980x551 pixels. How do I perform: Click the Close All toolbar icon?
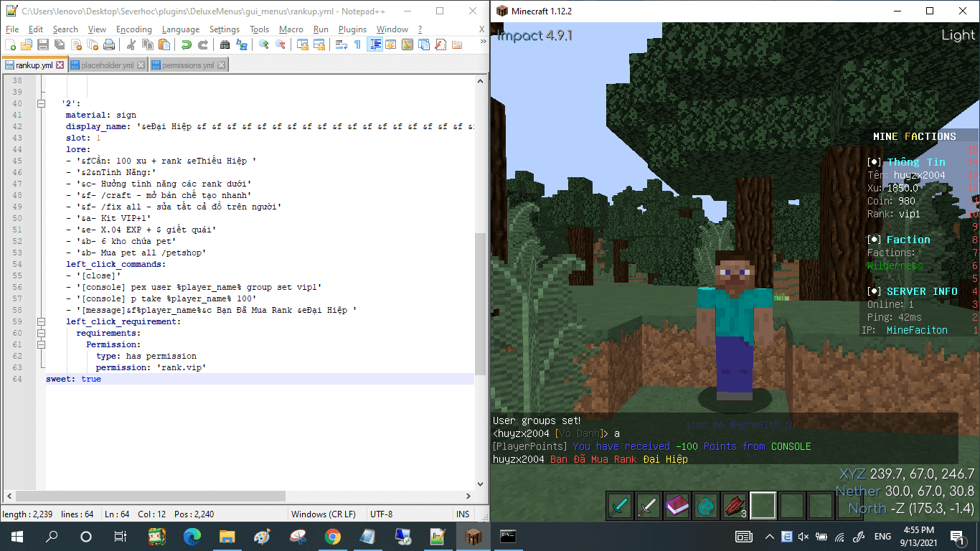point(93,44)
